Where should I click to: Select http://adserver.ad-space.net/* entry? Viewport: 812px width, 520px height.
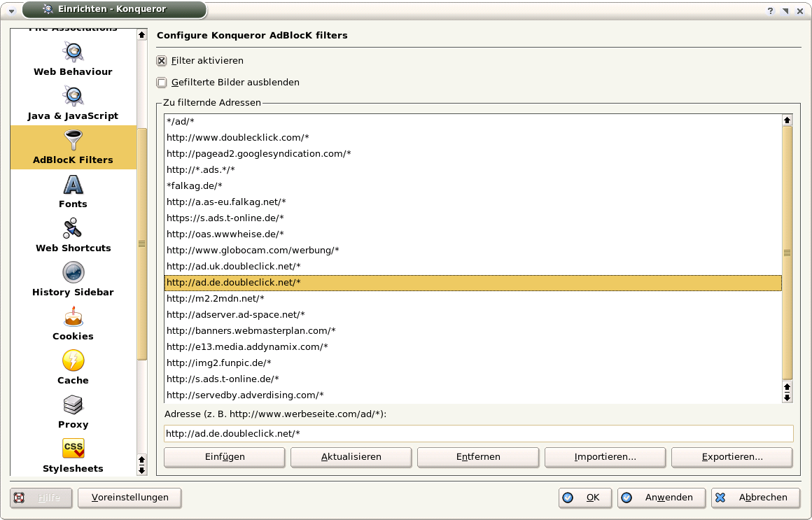click(472, 315)
